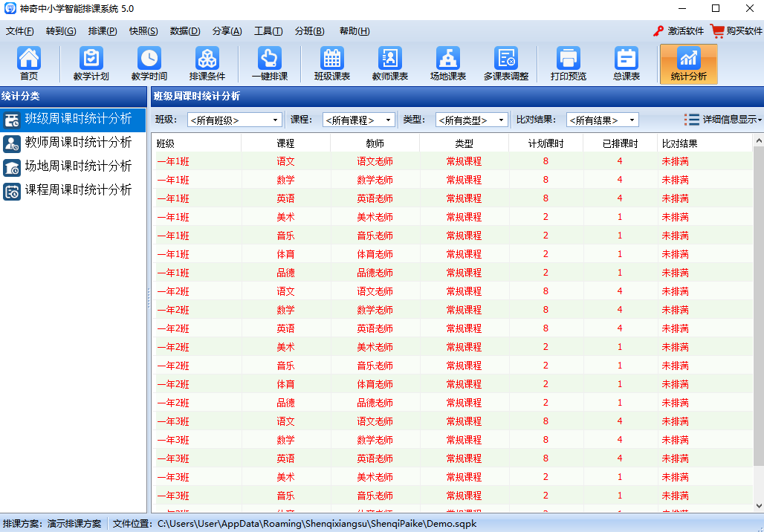
Task: Open 教学时间 clock toolbar icon
Action: coord(149,64)
